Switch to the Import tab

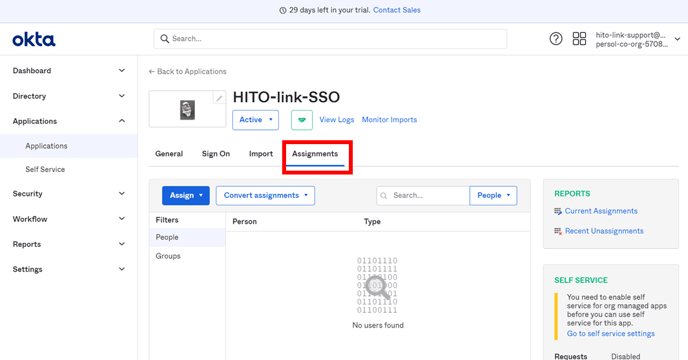tap(261, 154)
